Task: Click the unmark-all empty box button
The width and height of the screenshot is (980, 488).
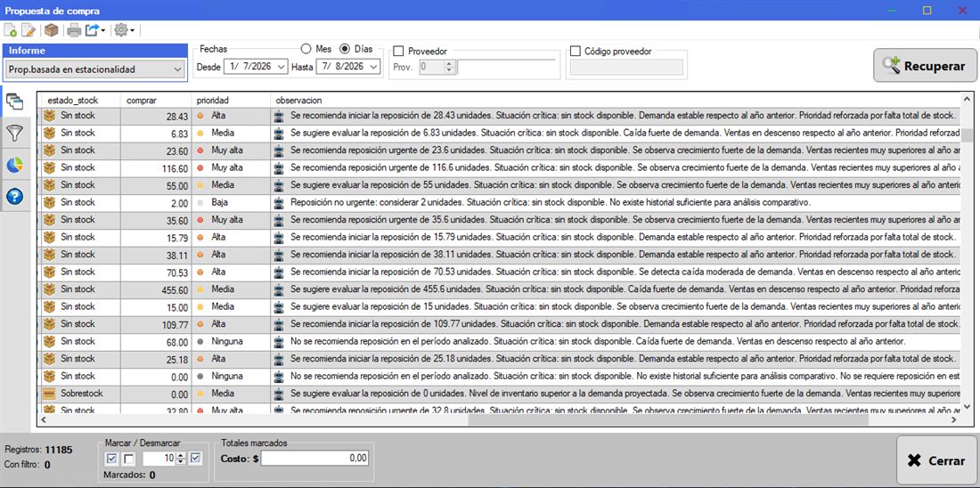Action: point(128,459)
